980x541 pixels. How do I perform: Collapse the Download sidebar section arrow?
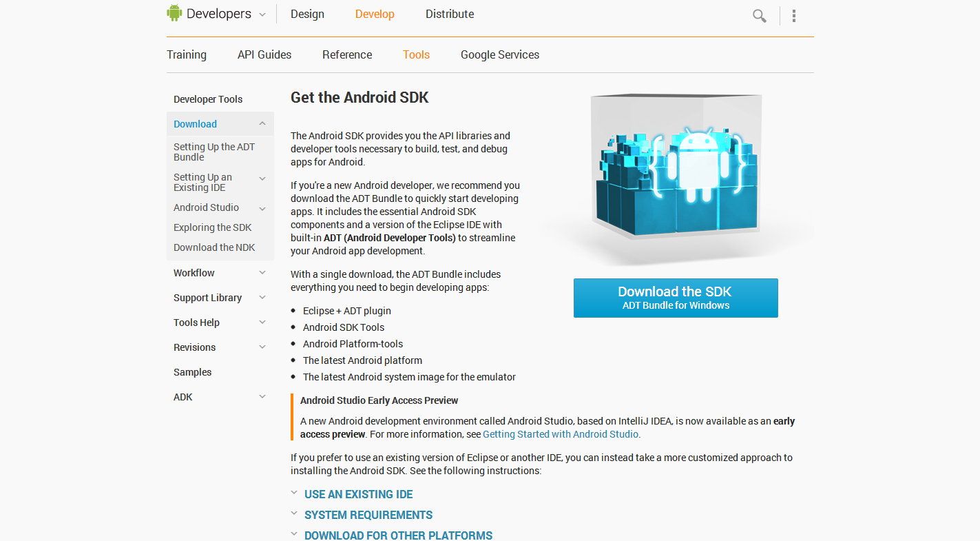click(x=262, y=123)
